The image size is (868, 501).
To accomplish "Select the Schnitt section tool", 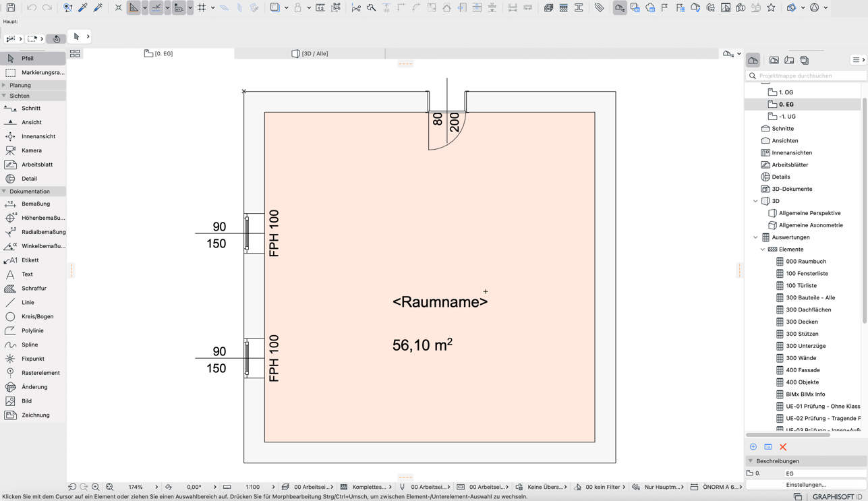I will tap(33, 108).
